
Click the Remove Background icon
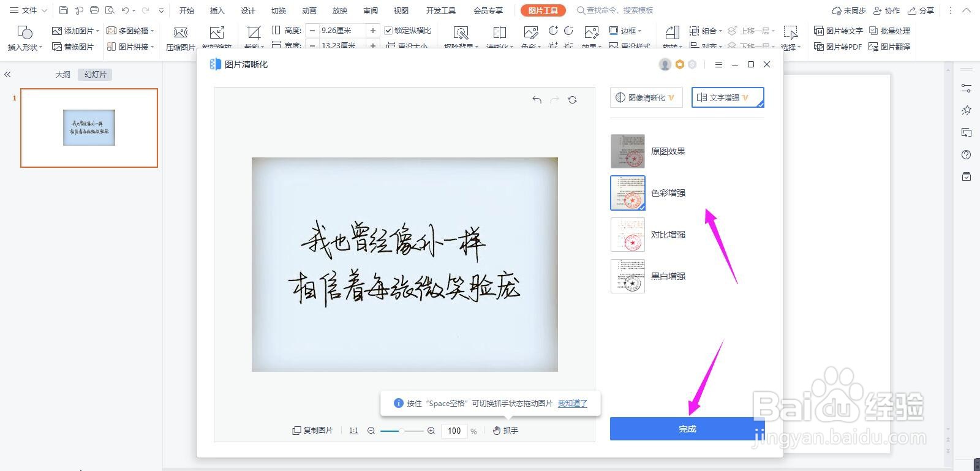coord(461,33)
